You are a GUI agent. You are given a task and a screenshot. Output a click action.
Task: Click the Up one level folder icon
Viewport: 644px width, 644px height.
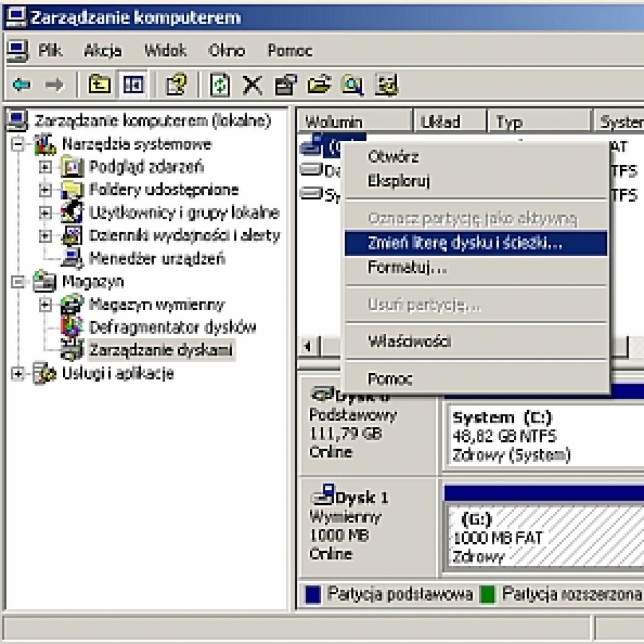pos(100,85)
